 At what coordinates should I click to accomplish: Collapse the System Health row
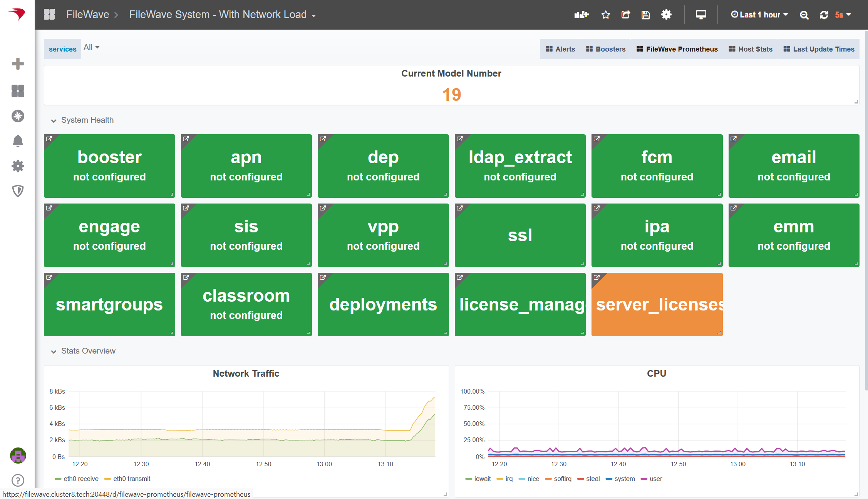[x=87, y=120]
